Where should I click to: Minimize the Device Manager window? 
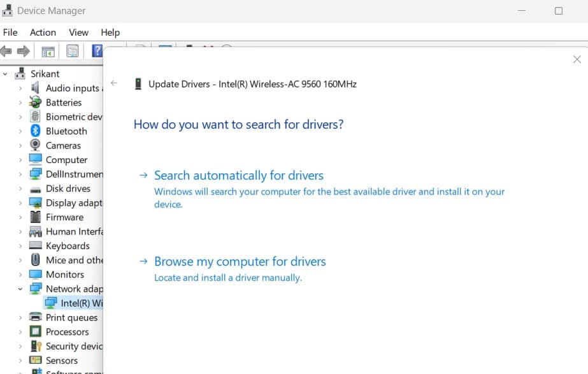tap(522, 11)
